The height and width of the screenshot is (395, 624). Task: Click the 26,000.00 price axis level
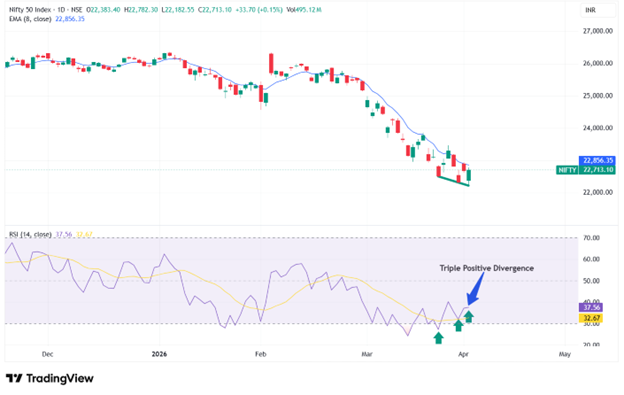598,63
